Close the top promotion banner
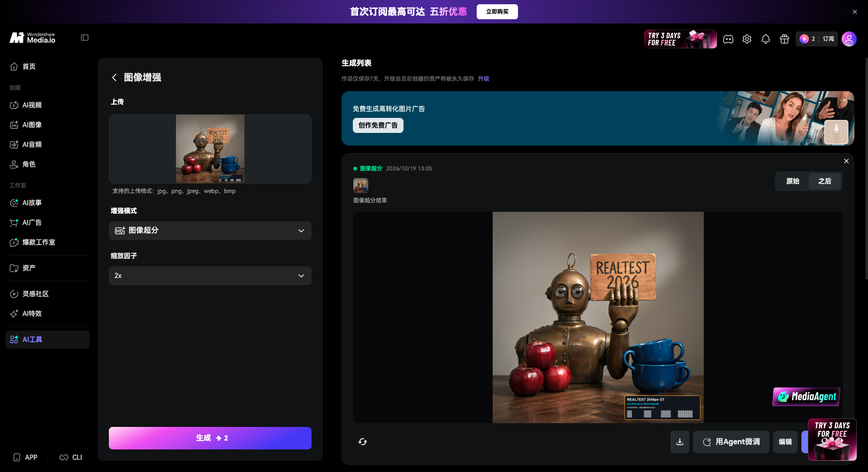868x472 pixels. pos(855,12)
